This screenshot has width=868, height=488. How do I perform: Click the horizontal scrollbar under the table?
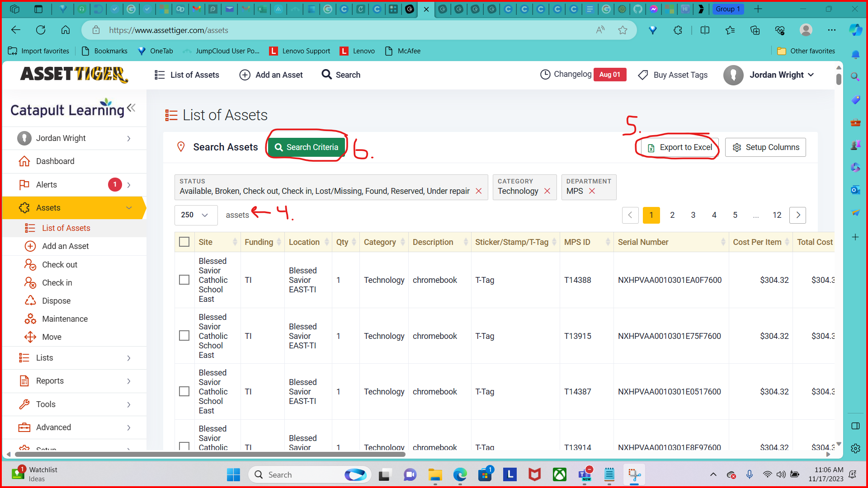[x=210, y=455]
